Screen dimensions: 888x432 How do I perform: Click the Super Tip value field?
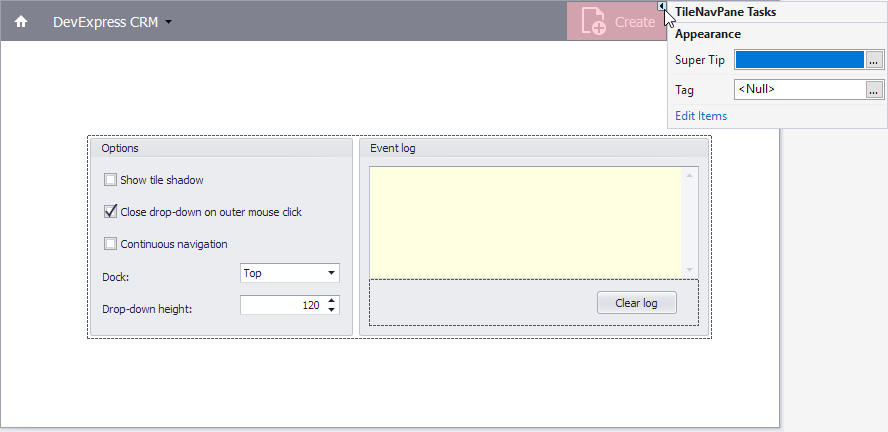click(x=799, y=59)
